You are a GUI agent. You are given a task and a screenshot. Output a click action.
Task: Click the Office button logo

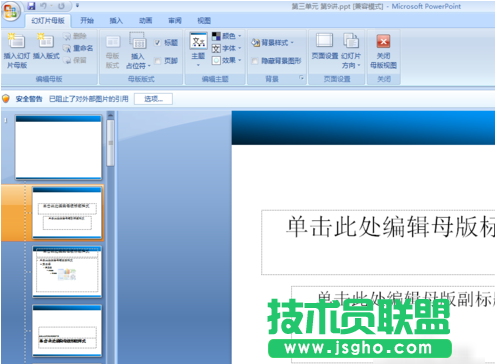[11, 12]
